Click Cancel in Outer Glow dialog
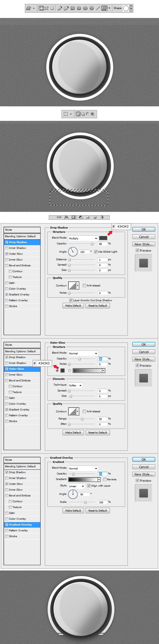 (144, 352)
